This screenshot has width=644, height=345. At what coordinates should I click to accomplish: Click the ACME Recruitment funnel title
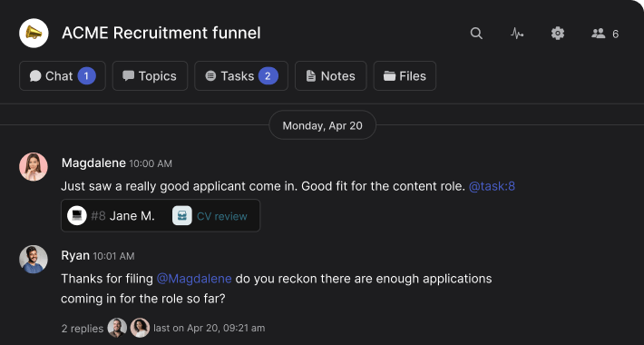161,33
